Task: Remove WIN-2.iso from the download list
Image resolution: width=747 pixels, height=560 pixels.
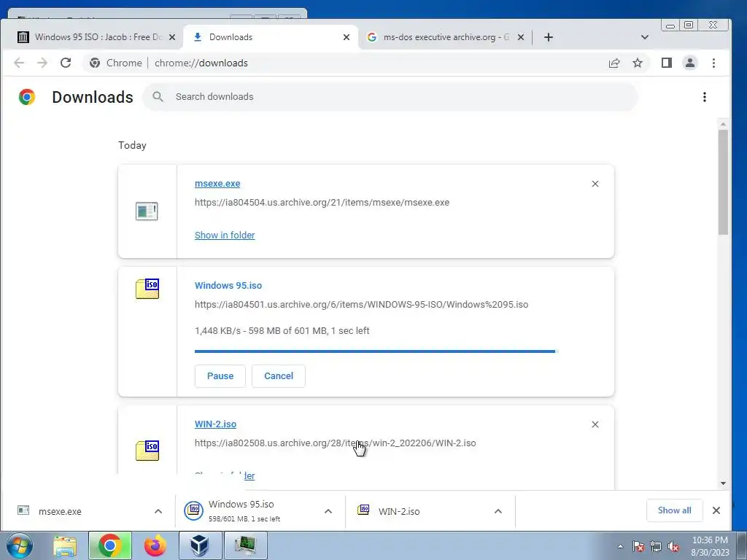Action: pyautogui.click(x=595, y=424)
